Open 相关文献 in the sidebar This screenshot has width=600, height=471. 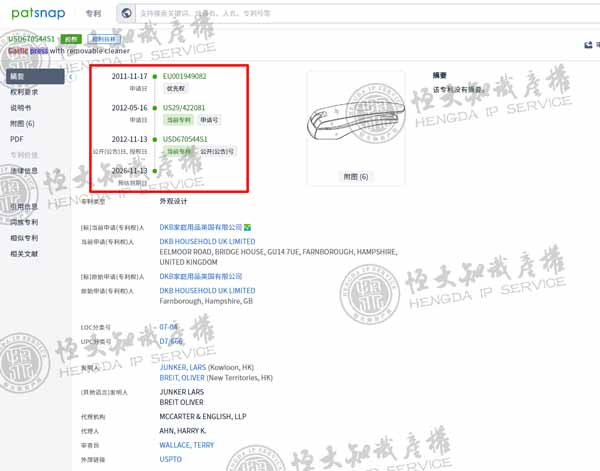24,254
